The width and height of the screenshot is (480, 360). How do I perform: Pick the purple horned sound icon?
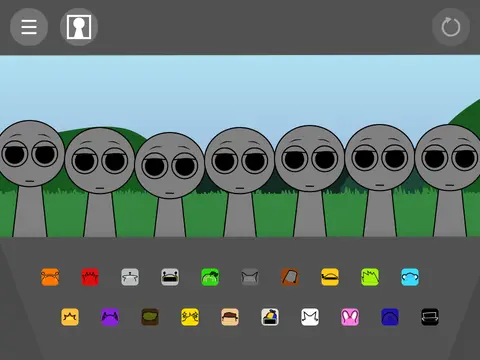pos(110,317)
